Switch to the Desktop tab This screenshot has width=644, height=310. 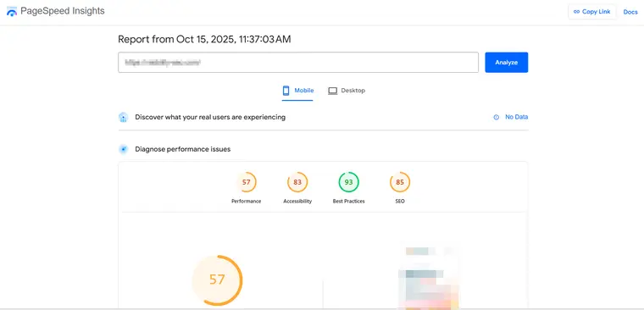point(347,91)
